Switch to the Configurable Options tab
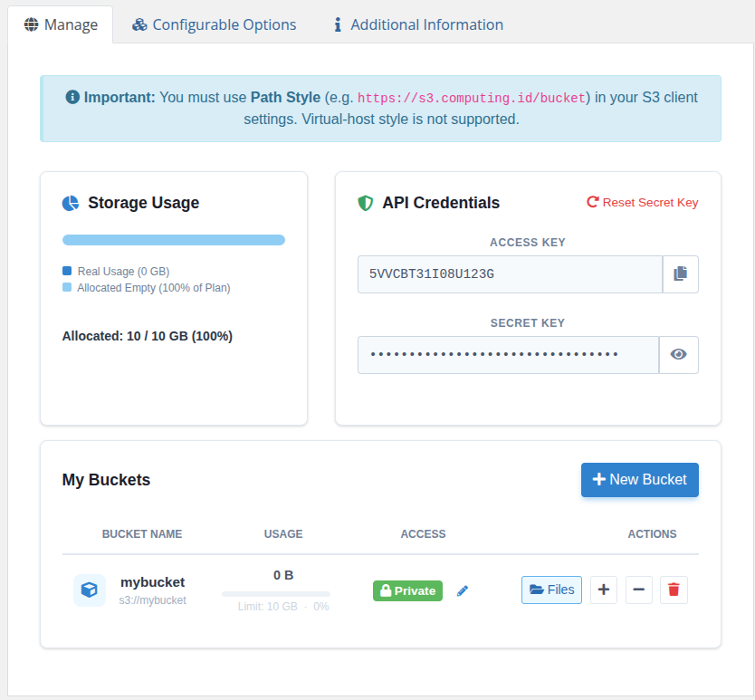The width and height of the screenshot is (755, 700). click(x=214, y=24)
